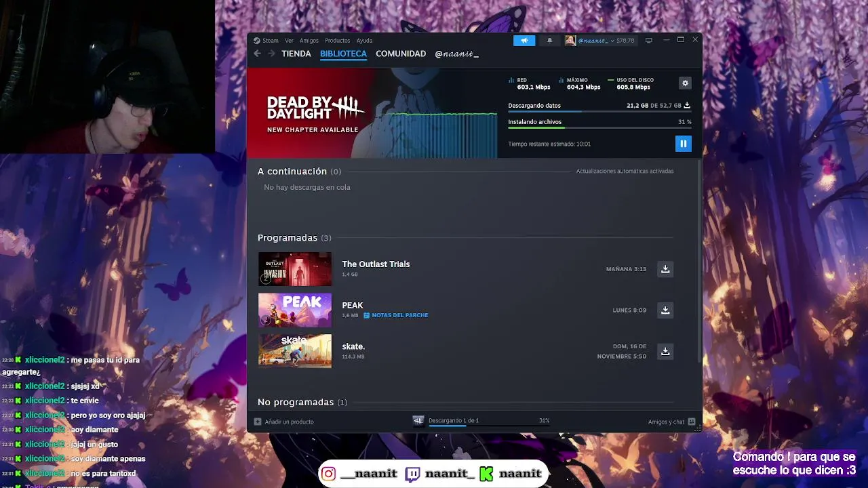Open the skate. game thumbnail

click(295, 351)
